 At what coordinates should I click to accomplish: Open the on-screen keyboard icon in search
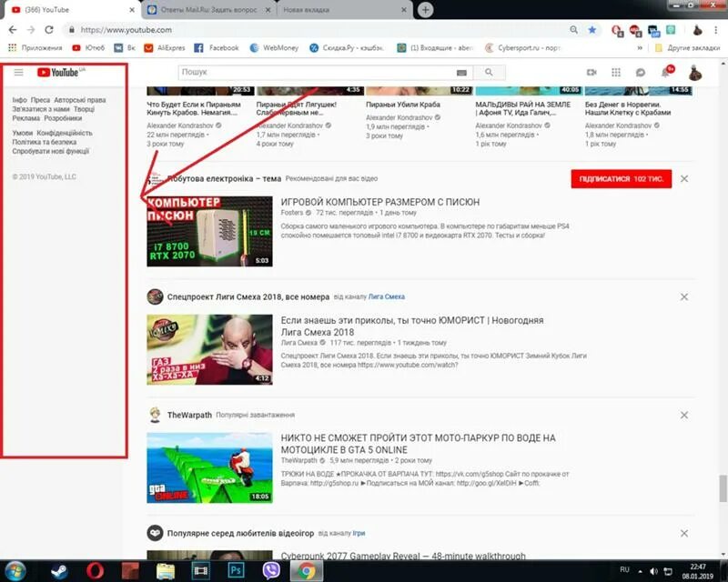coord(461,73)
